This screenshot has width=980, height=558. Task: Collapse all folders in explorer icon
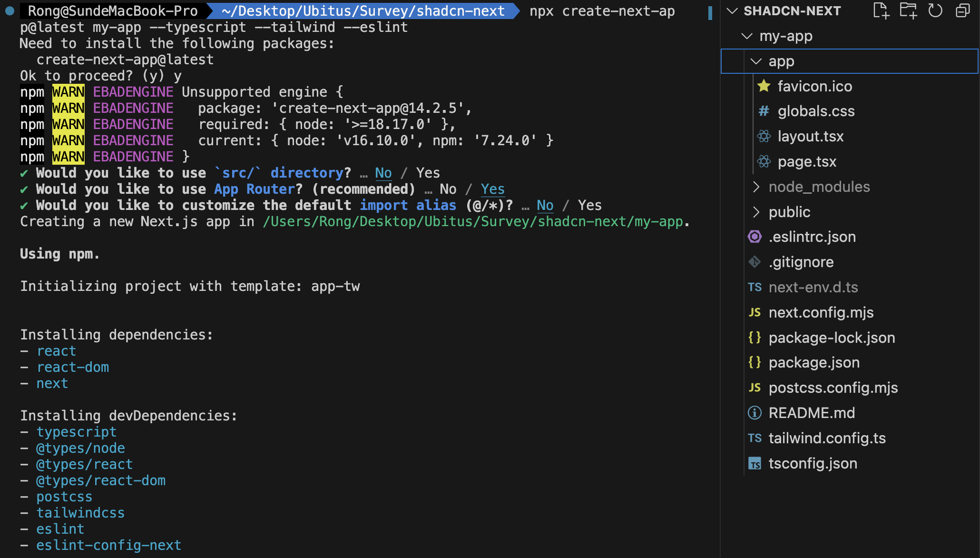[x=963, y=10]
